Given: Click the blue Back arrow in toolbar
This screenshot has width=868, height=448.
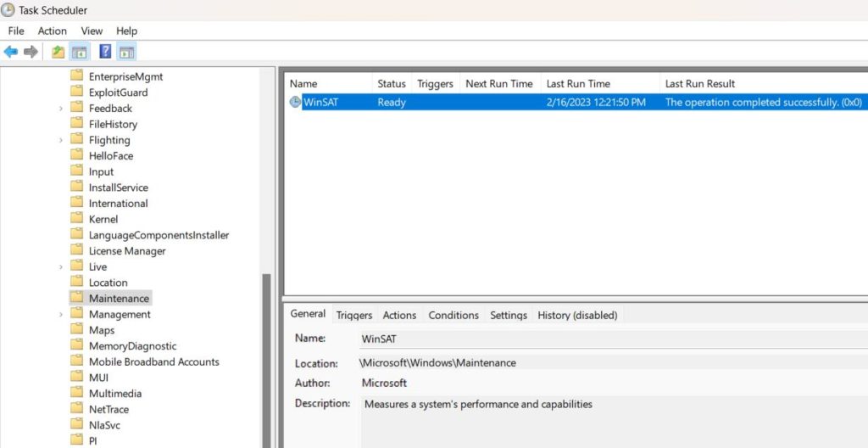Looking at the screenshot, I should pos(11,52).
